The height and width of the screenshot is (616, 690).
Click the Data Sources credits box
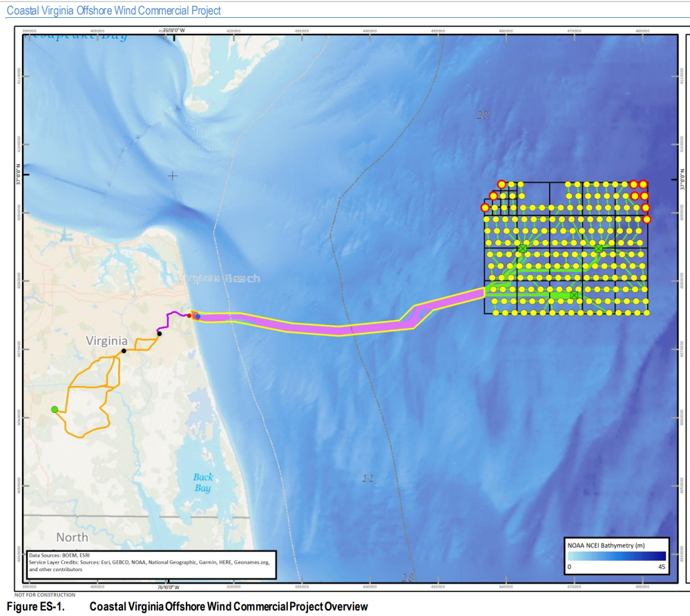tap(150, 562)
